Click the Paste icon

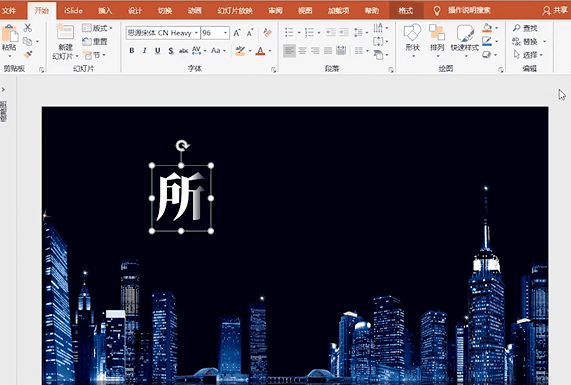click(9, 34)
